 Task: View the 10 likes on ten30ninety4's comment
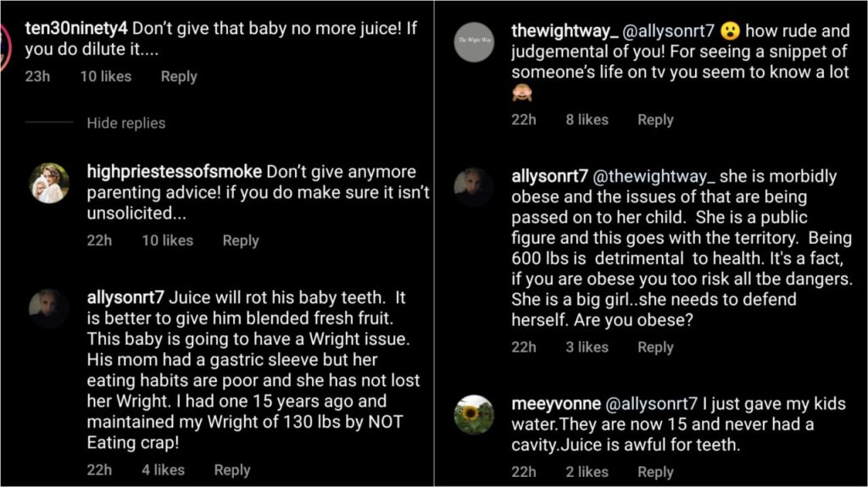[106, 76]
